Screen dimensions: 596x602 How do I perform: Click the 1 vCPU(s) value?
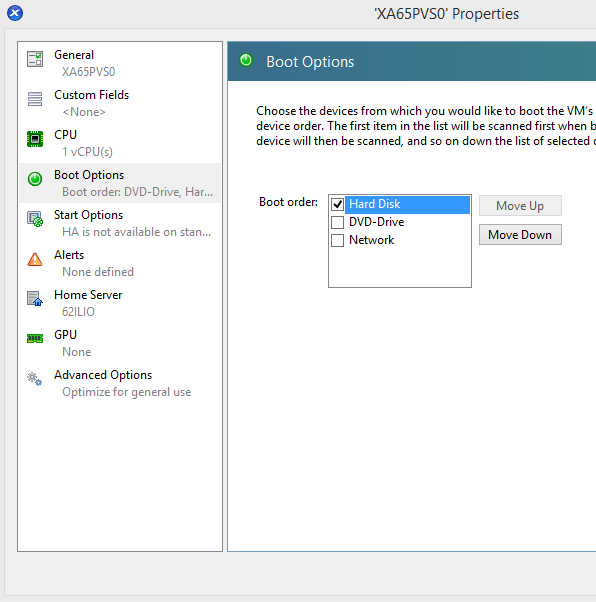pyautogui.click(x=87, y=152)
